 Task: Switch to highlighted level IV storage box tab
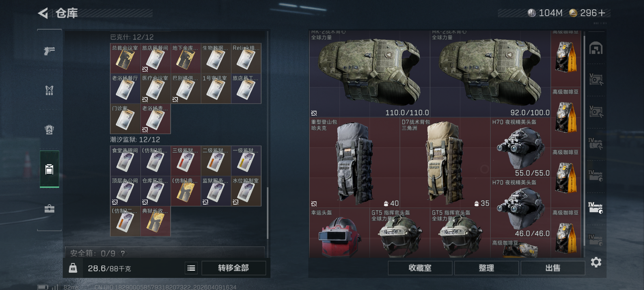coord(596,207)
